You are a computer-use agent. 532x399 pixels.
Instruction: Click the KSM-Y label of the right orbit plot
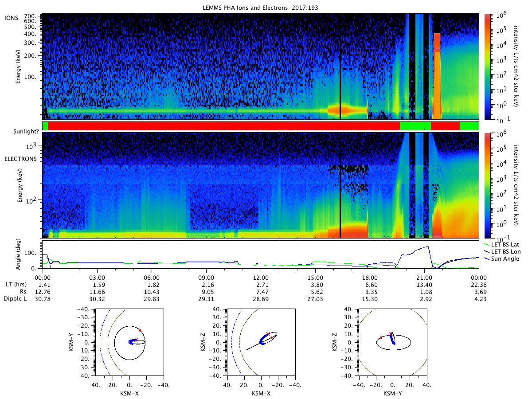[393, 393]
